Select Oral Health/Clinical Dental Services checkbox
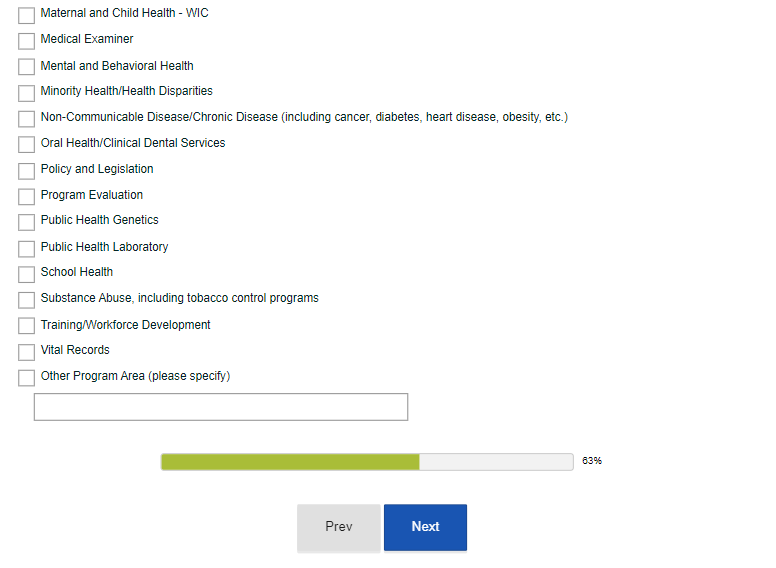 (26, 145)
